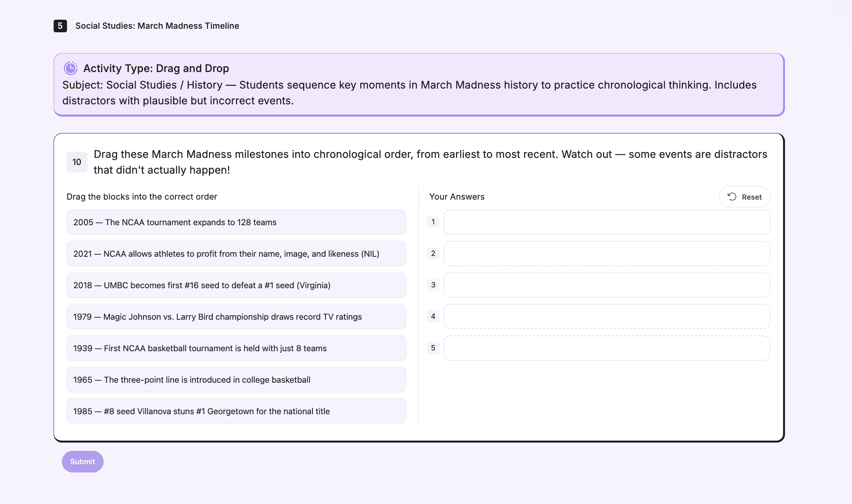Screen dimensions: 852x504
Task: Click the question 10 number badge
Action: pos(77,162)
